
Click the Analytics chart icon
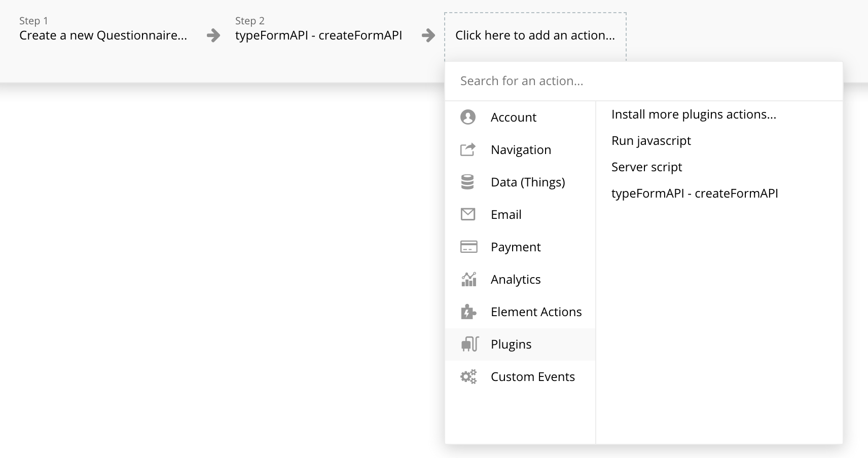[x=468, y=279]
